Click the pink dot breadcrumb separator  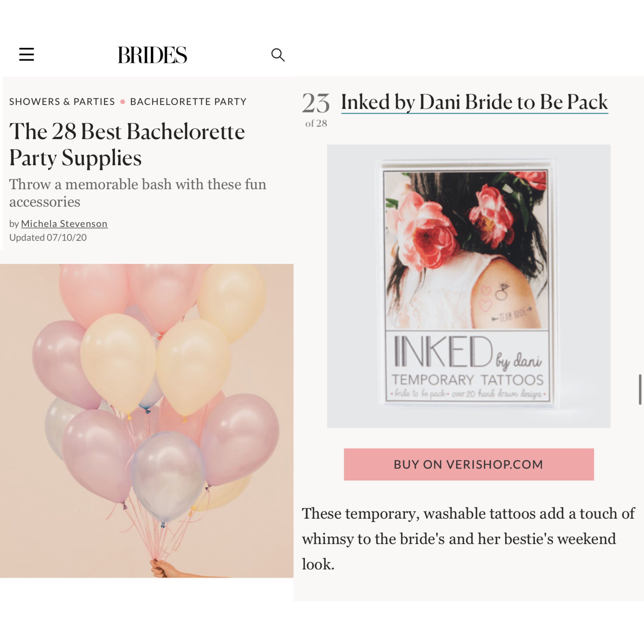point(123,102)
